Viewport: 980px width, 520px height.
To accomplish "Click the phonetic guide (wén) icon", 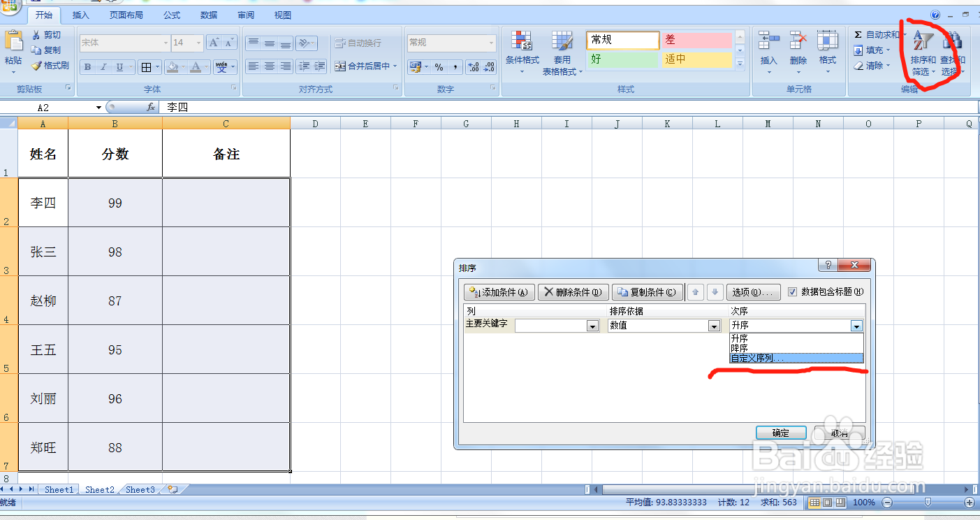I will [x=221, y=67].
